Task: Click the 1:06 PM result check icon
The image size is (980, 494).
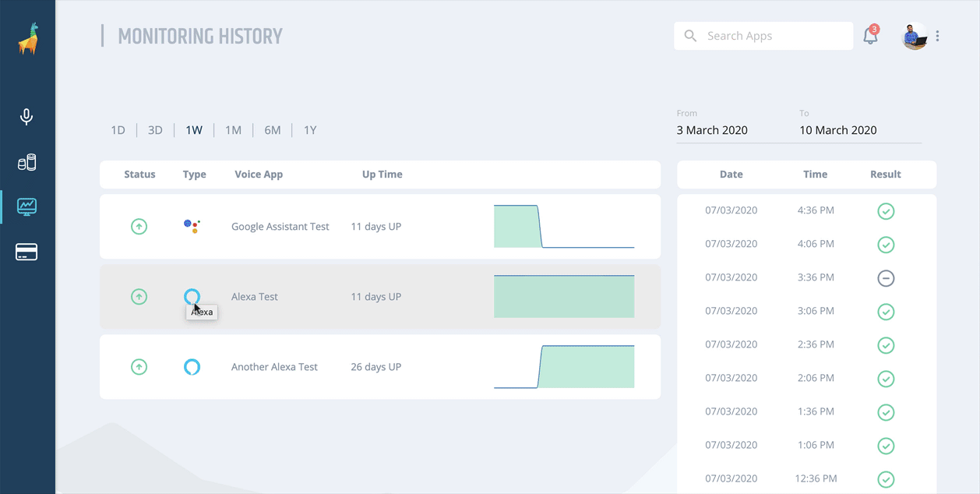Action: [x=886, y=446]
